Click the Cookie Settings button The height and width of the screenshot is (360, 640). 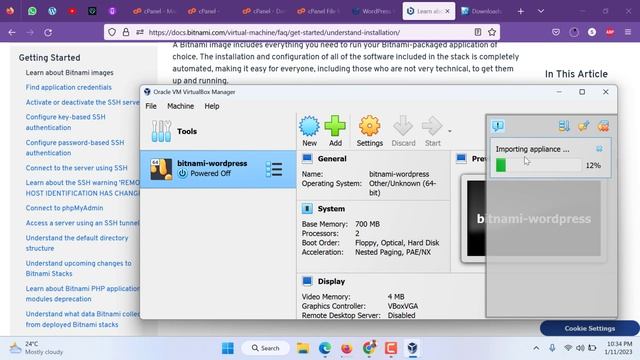589,328
